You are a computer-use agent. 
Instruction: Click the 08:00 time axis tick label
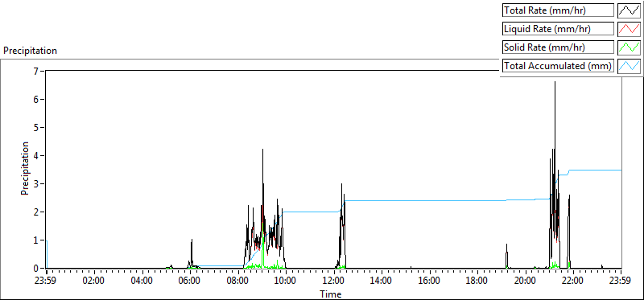238,282
